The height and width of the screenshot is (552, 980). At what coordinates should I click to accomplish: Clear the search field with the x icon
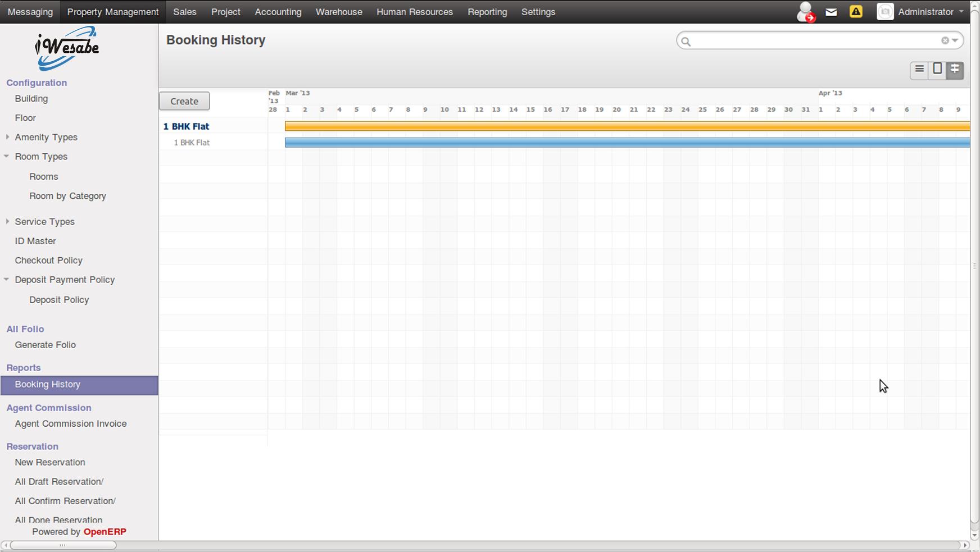pos(945,40)
